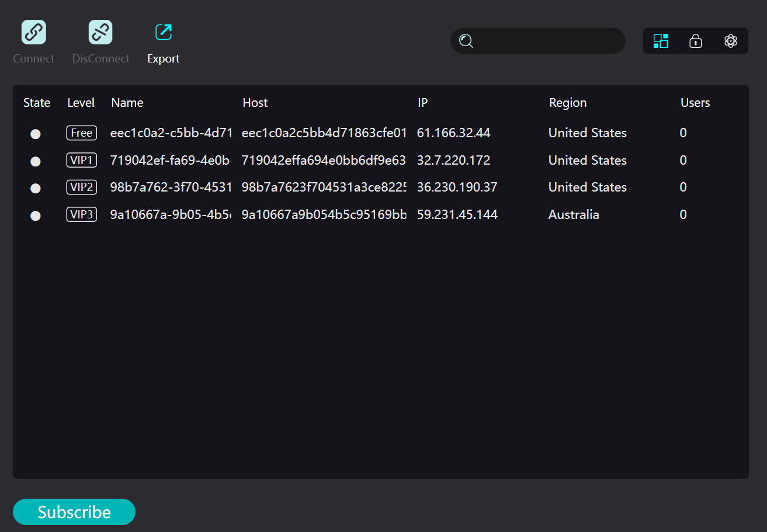The height and width of the screenshot is (532, 767).
Task: Click the Export toolbar label
Action: [x=163, y=58]
